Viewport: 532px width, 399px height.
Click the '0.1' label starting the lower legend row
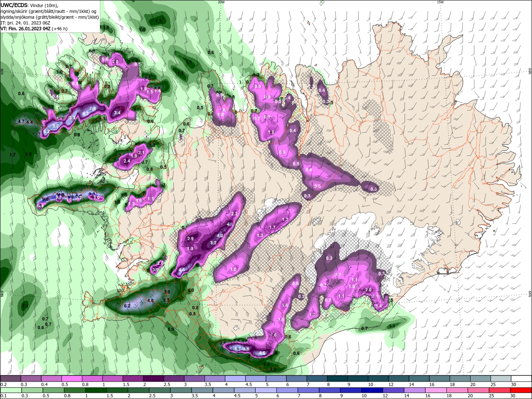[x=4, y=396]
